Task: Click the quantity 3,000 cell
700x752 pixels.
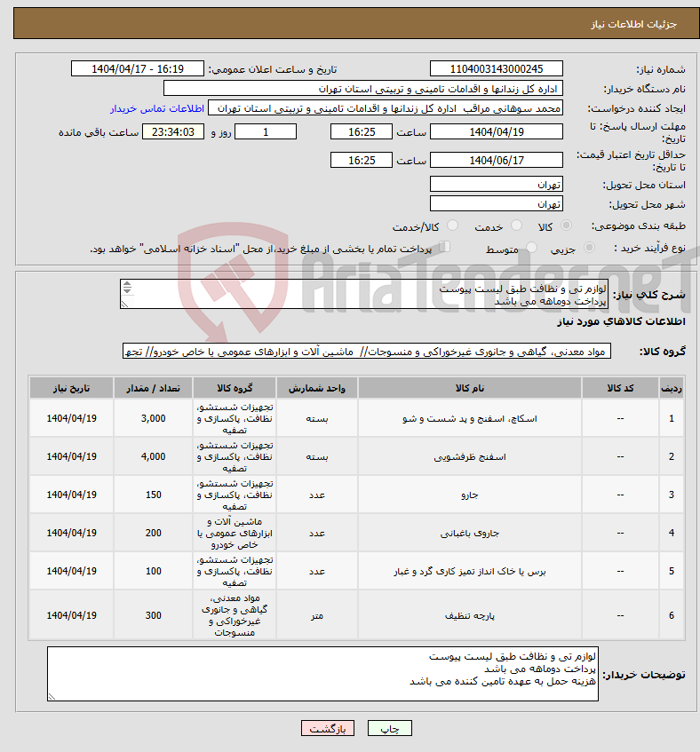Action: pyautogui.click(x=153, y=418)
